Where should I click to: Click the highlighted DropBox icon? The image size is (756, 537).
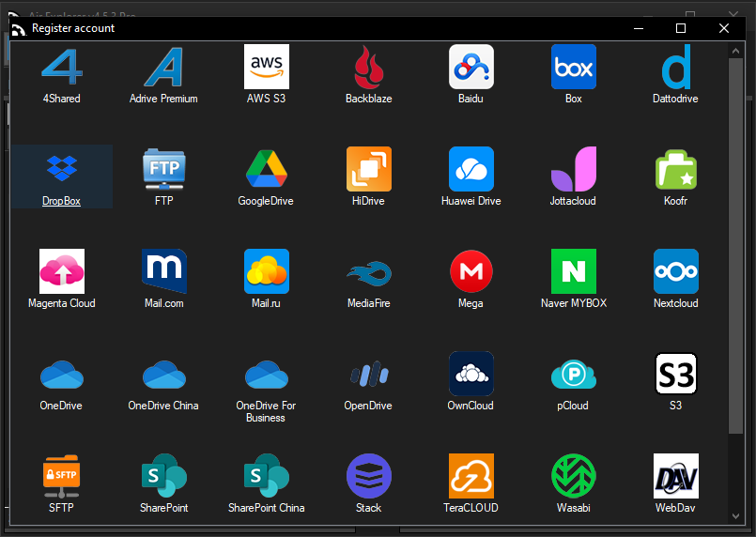click(62, 169)
